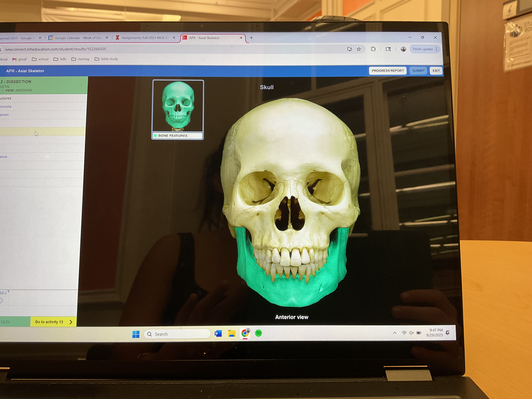This screenshot has width=532, height=399.
Task: Open Word from the taskbar
Action: click(x=218, y=333)
